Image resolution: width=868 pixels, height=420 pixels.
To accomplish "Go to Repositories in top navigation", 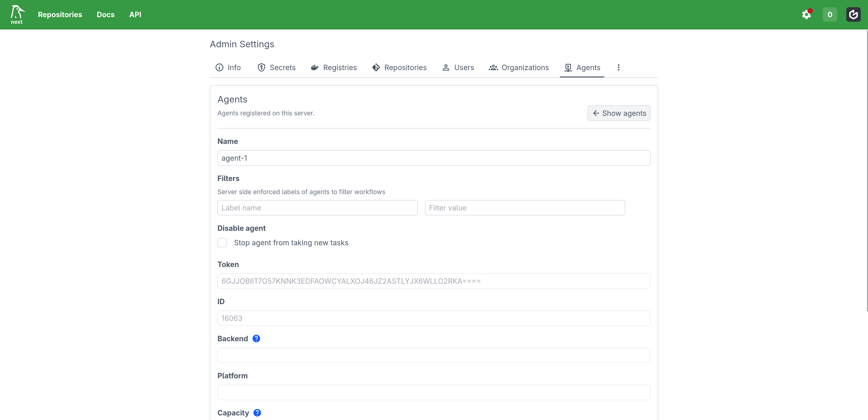I will [x=60, y=14].
